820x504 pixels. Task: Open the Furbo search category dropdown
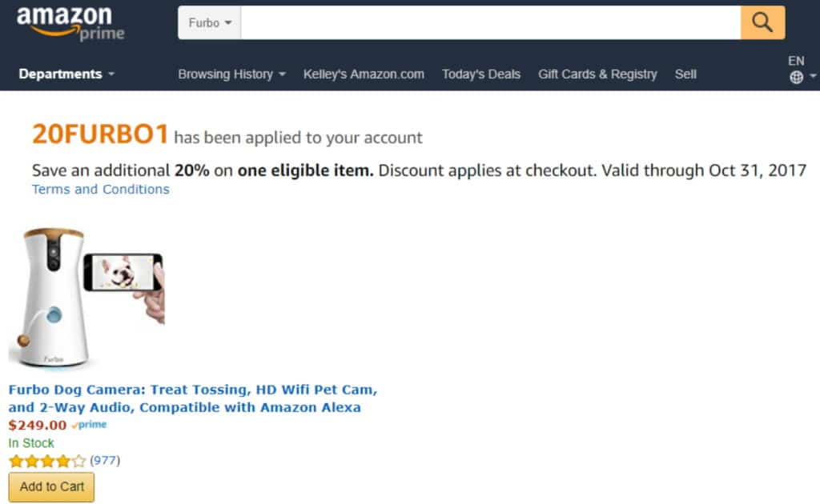coord(208,22)
